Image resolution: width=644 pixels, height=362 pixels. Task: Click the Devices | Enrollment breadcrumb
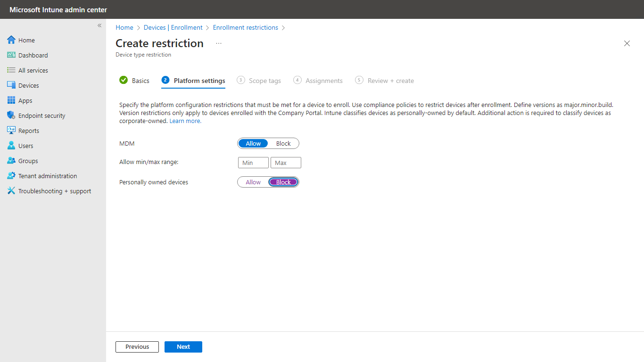click(x=173, y=27)
